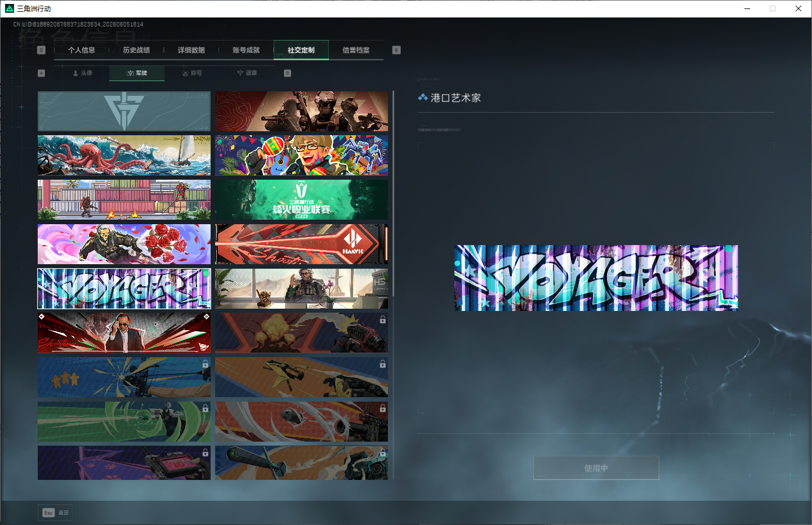The width and height of the screenshot is (812, 525).
Task: Click the A previous sub-tab key icon
Action: [x=41, y=73]
